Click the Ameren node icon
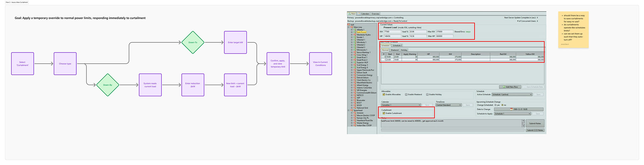Screen dimensions: 644x165 tap(355, 113)
